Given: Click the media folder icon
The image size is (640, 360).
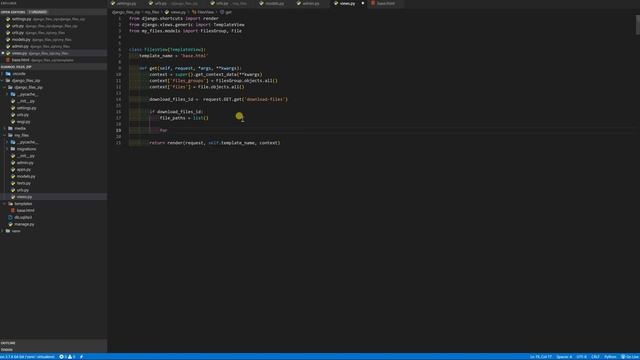Looking at the screenshot, I should tap(10, 129).
